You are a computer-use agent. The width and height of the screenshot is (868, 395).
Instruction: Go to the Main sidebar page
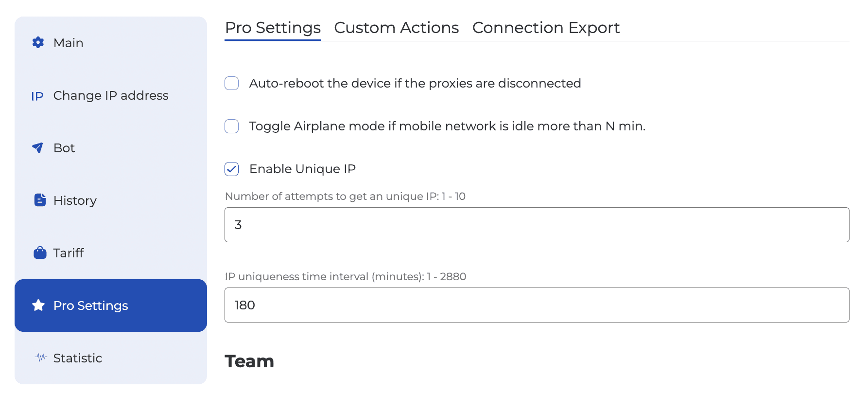pos(69,43)
